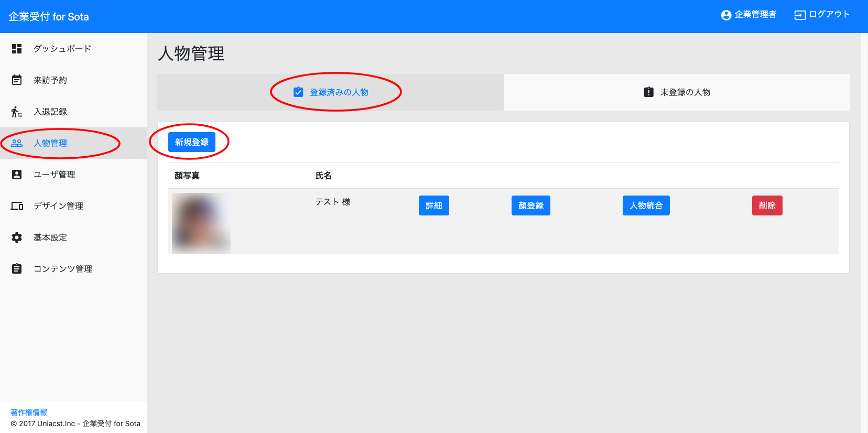Viewport: 868px width, 433px height.
Task: Click the dashboard grid icon
Action: pyautogui.click(x=17, y=49)
